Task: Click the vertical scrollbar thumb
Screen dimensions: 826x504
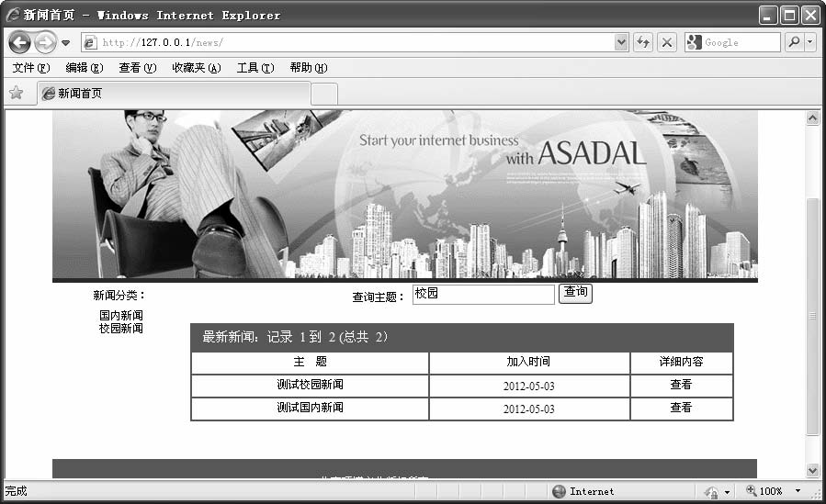Action: (x=813, y=316)
